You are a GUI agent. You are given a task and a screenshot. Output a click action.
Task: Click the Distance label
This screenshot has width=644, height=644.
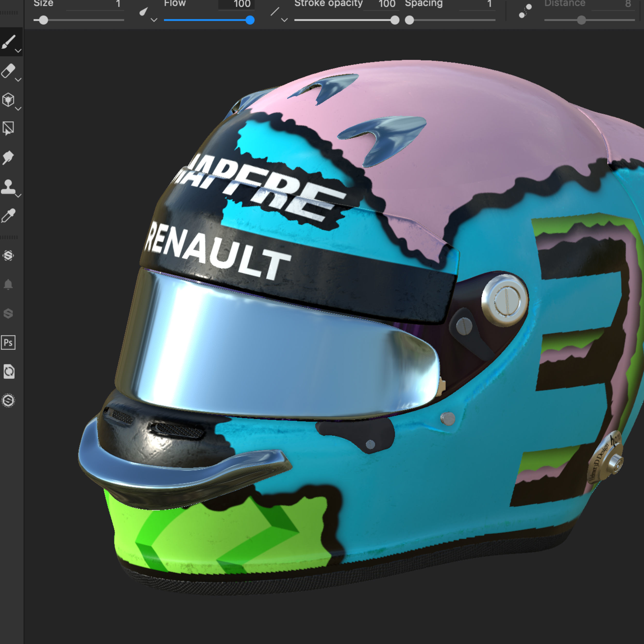(x=565, y=3)
